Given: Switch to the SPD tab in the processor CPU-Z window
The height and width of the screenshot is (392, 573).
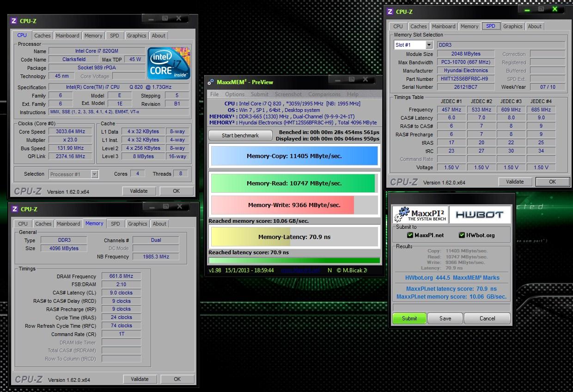Looking at the screenshot, I should pos(115,36).
